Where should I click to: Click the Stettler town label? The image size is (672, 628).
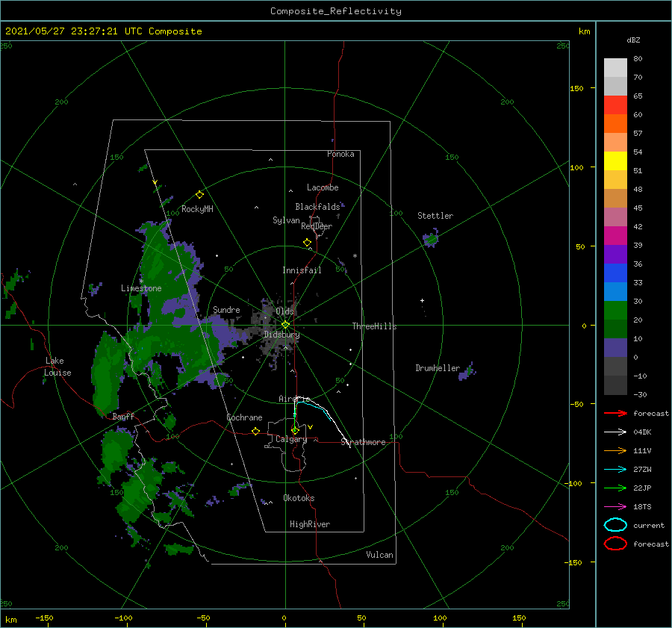[435, 216]
